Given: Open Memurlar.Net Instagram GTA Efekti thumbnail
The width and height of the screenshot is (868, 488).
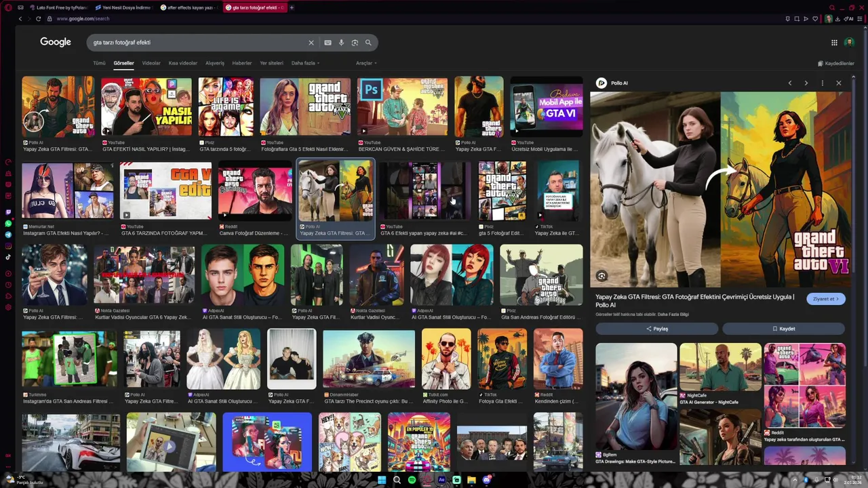Looking at the screenshot, I should [67, 192].
